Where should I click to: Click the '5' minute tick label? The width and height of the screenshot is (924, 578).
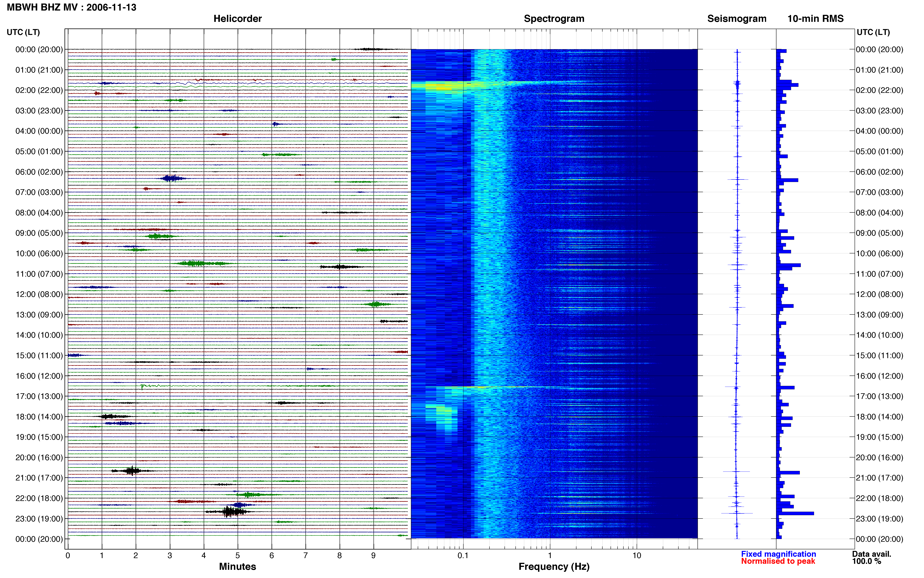click(x=238, y=556)
